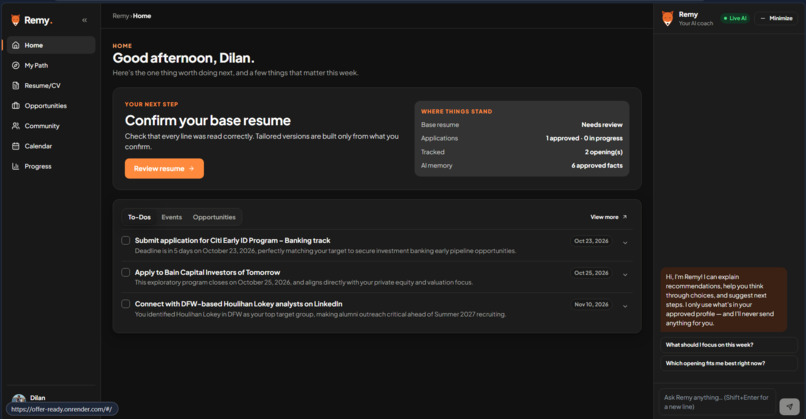Check the Citi Early ID Program to-do
Viewport: 806px width, 419px height.
coord(125,240)
